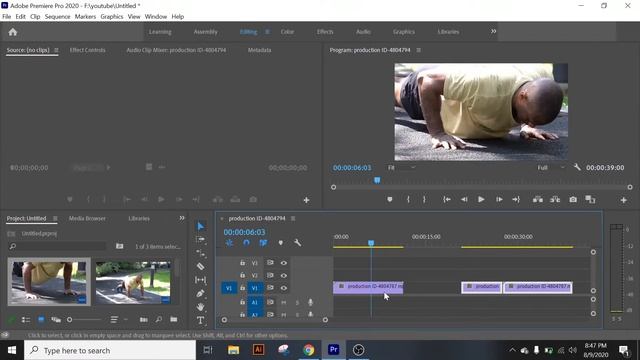The width and height of the screenshot is (640, 360).
Task: Export a frame with the camera icon
Action: (x=573, y=200)
